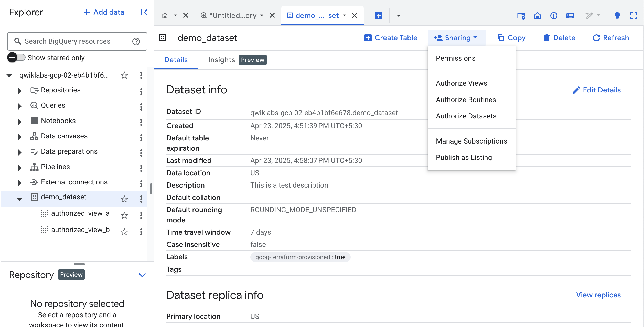Open actions menu for Queries
644x327 pixels.
click(x=141, y=106)
